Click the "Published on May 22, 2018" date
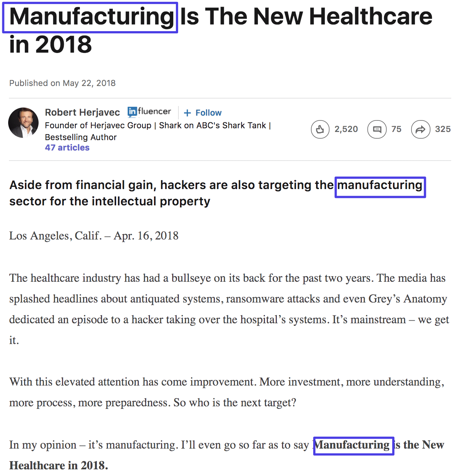Image resolution: width=472 pixels, height=476 pixels. pos(62,83)
